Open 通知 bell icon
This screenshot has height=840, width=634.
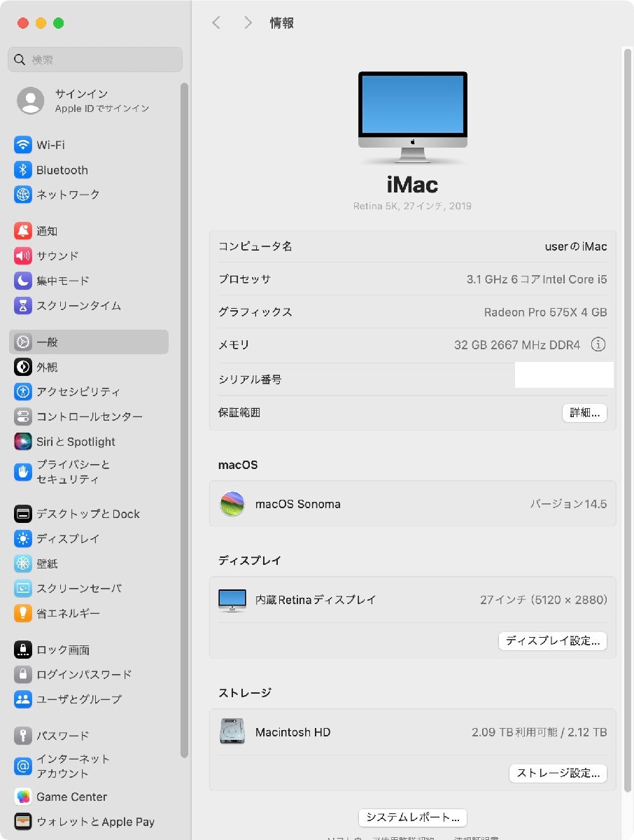click(23, 231)
